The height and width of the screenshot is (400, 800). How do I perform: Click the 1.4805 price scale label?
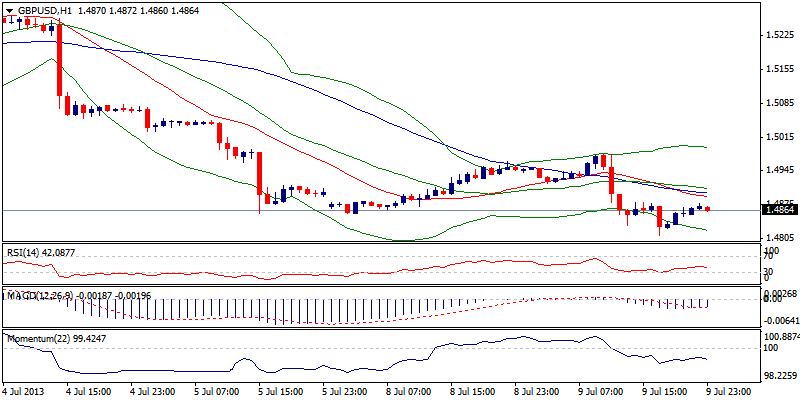(x=778, y=238)
